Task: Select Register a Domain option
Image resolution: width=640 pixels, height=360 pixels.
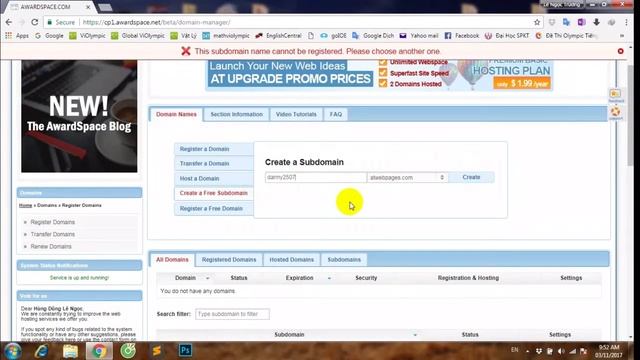Action: coord(214,149)
